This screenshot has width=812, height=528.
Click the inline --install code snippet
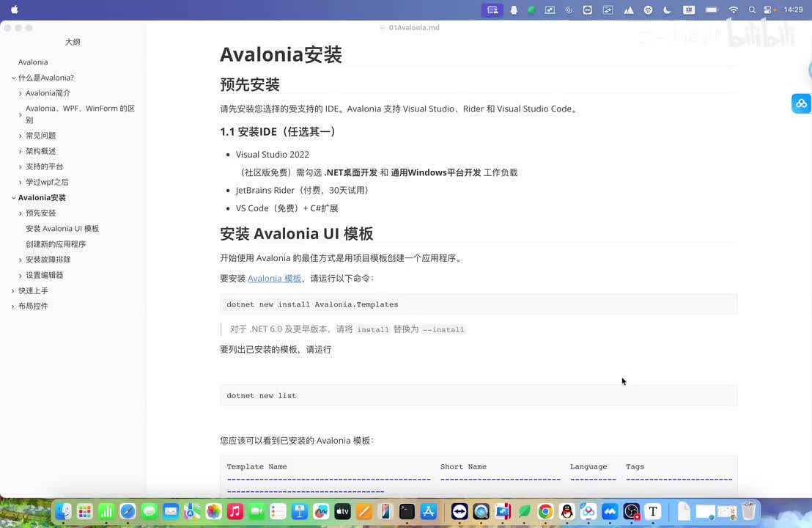444,329
